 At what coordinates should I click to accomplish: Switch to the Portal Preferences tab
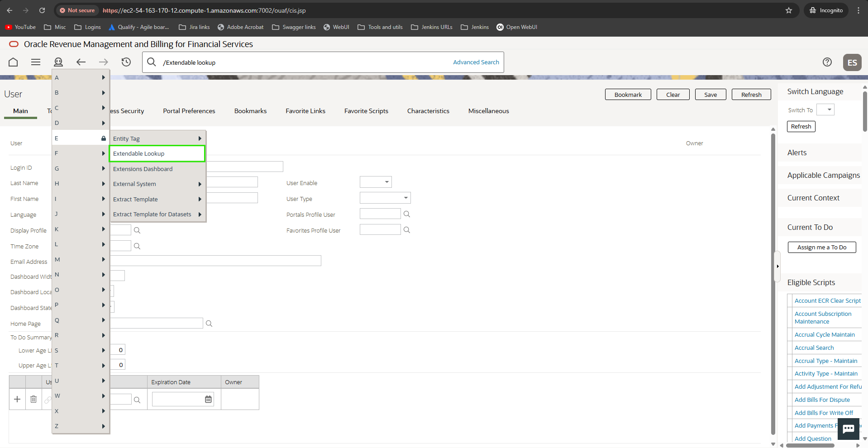click(189, 111)
